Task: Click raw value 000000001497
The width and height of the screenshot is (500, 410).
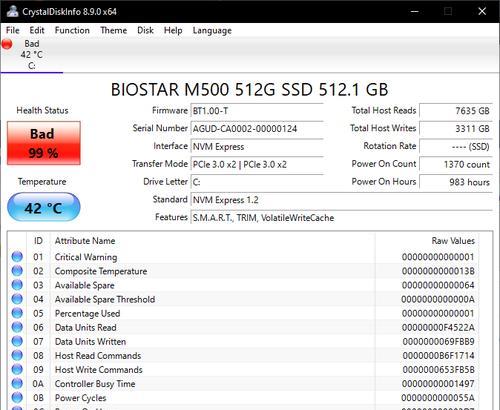Action: point(438,384)
